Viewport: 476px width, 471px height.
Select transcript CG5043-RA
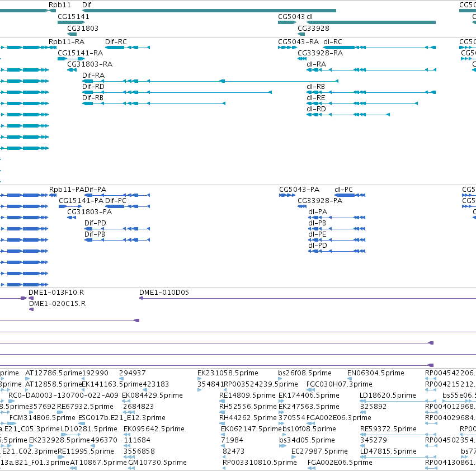299,41
